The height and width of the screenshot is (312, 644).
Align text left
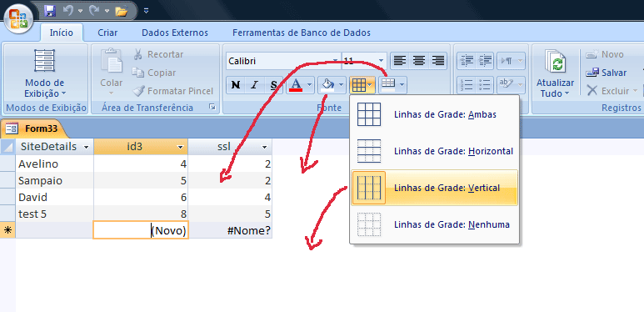pyautogui.click(x=400, y=61)
